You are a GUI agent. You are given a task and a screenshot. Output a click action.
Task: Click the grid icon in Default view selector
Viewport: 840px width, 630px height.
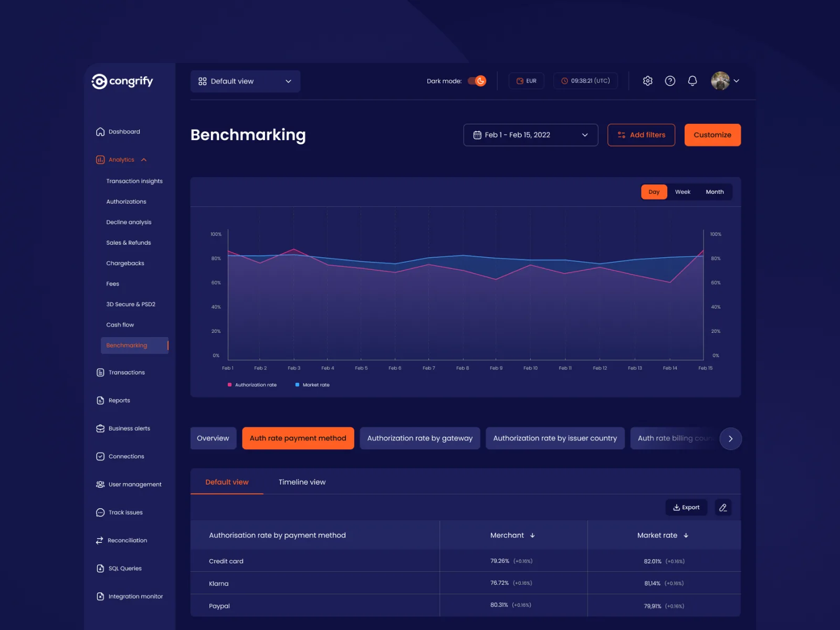(x=203, y=81)
